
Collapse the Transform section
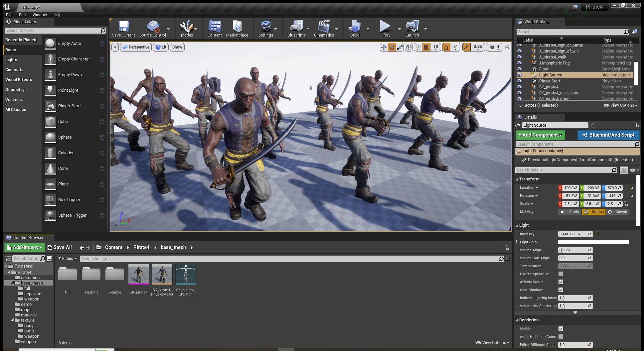(517, 179)
